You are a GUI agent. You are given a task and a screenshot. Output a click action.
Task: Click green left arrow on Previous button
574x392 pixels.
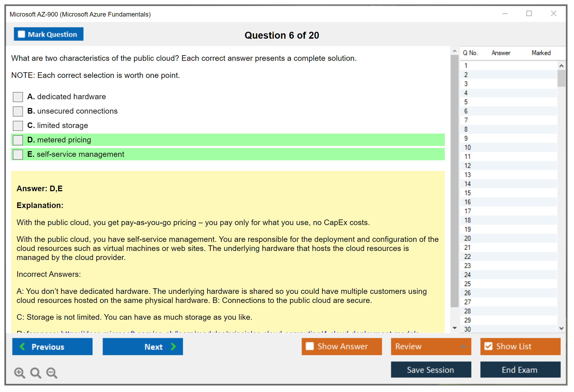[x=23, y=346]
